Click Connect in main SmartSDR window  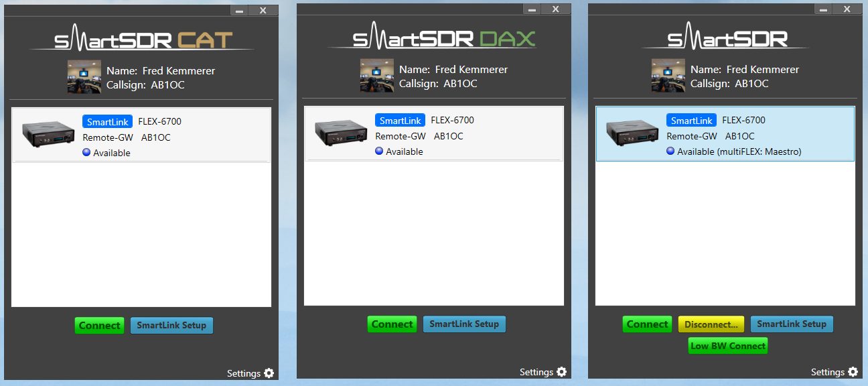(x=647, y=324)
